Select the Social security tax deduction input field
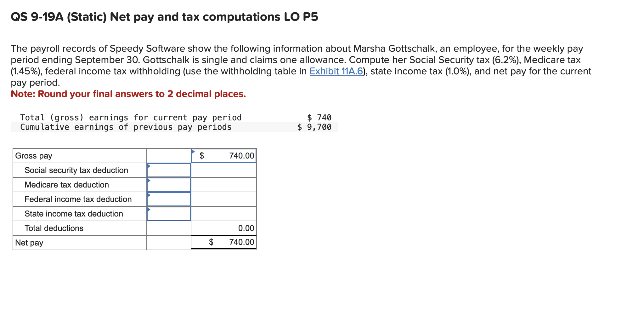 click(x=168, y=170)
